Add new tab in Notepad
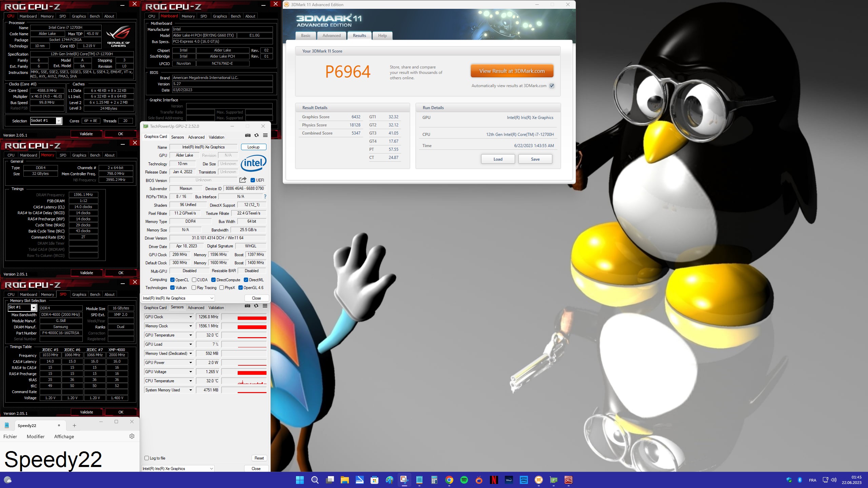Image resolution: width=868 pixels, height=488 pixels. [x=74, y=425]
